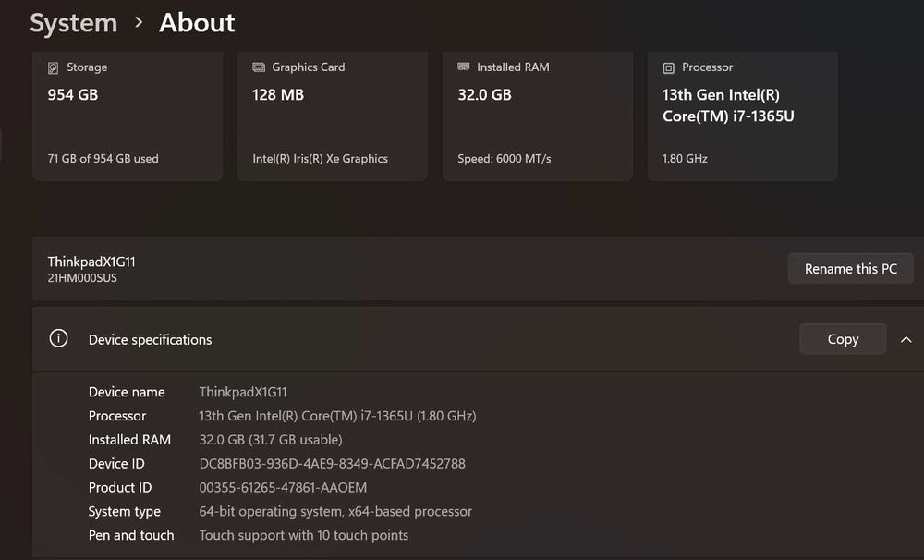This screenshot has height=560, width=924.
Task: Click the Pen and touch value
Action: point(303,535)
